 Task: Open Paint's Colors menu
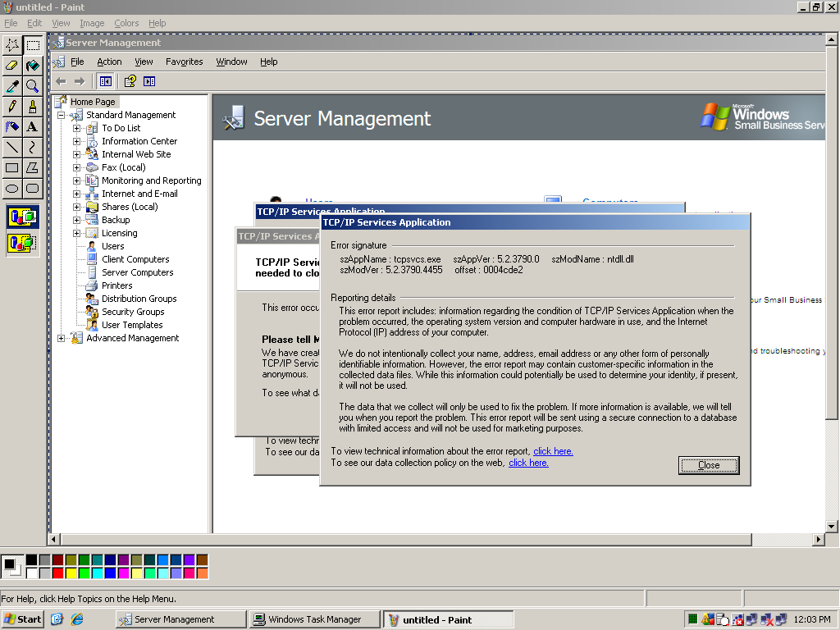click(126, 23)
